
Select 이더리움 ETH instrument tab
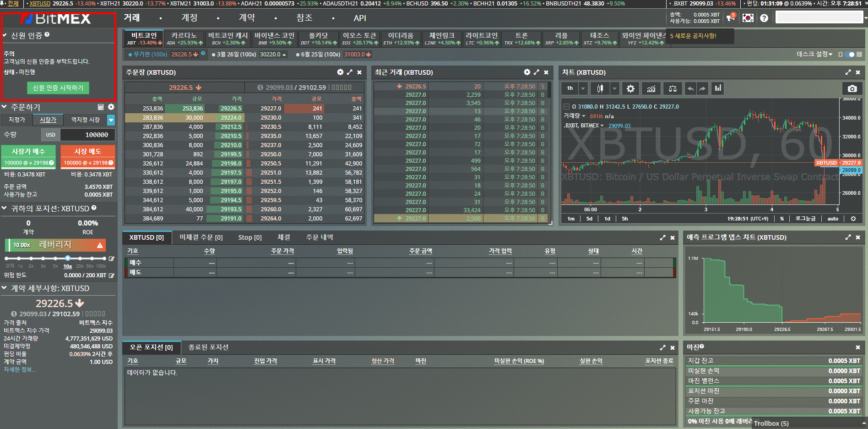[401, 38]
